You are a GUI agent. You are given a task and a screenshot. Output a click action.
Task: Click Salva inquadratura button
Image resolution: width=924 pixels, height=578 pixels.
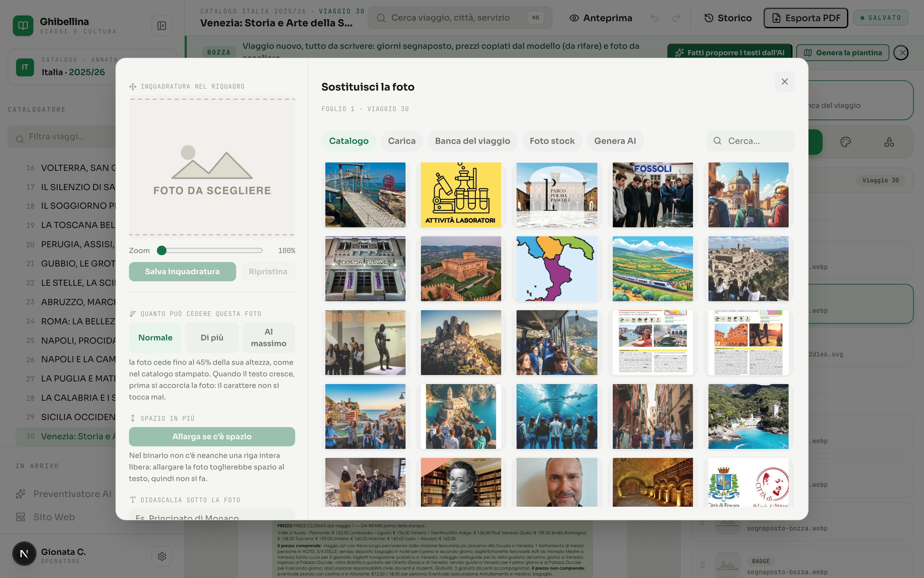(x=182, y=271)
